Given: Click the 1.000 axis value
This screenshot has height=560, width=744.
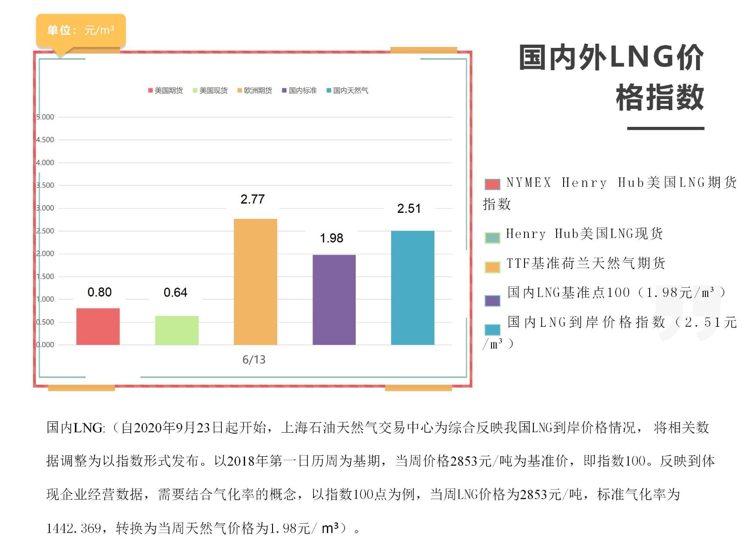Looking at the screenshot, I should [x=45, y=299].
